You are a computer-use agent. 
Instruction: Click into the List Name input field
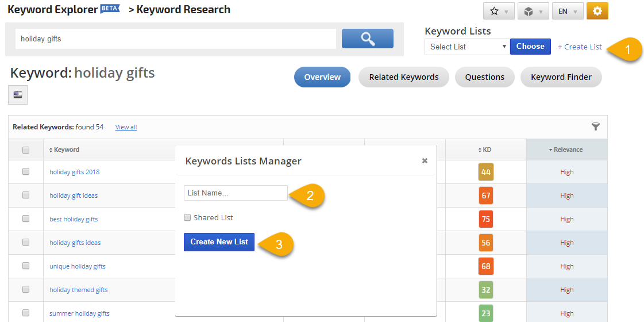236,193
